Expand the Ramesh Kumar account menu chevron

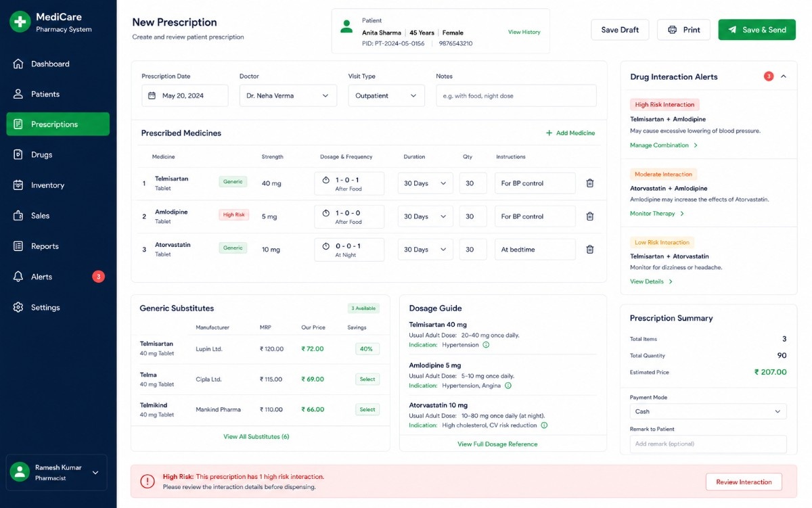tap(95, 473)
